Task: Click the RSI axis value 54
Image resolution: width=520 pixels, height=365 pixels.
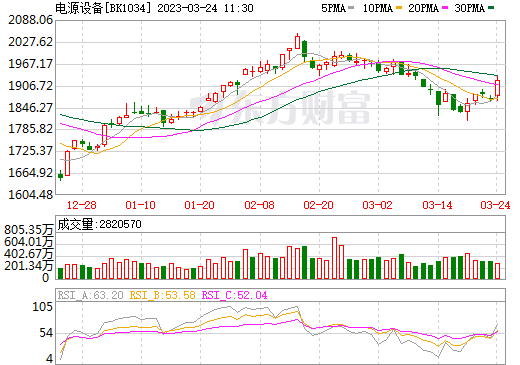Action: tap(46, 333)
